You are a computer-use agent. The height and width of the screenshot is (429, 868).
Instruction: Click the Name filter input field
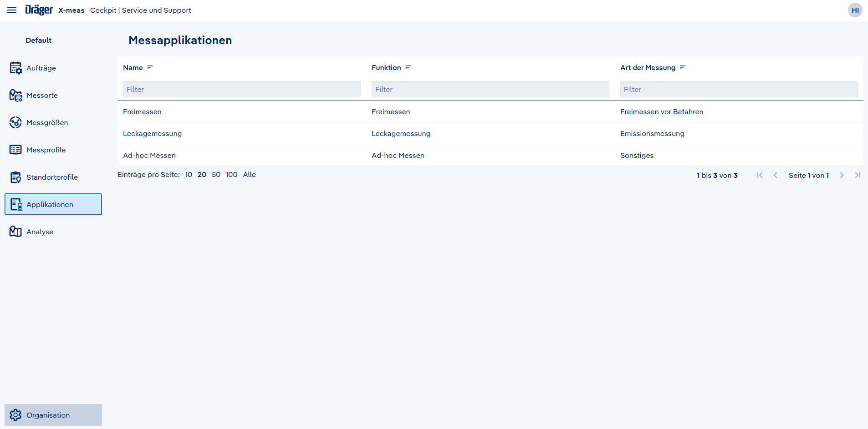click(x=241, y=89)
